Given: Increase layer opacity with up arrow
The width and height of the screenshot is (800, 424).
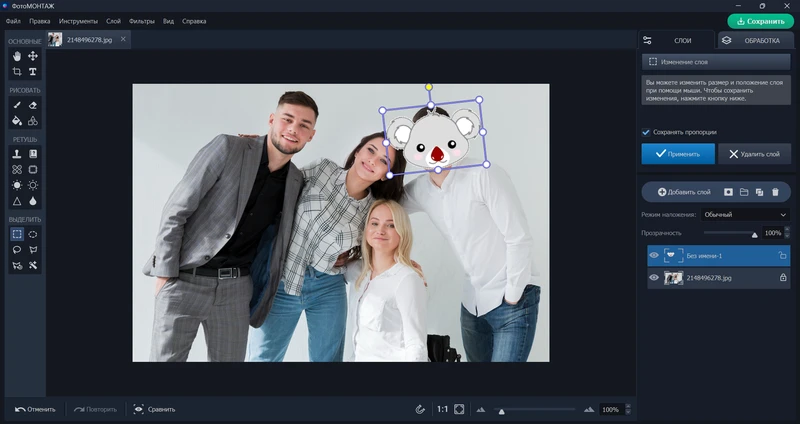Looking at the screenshot, I should [x=788, y=230].
